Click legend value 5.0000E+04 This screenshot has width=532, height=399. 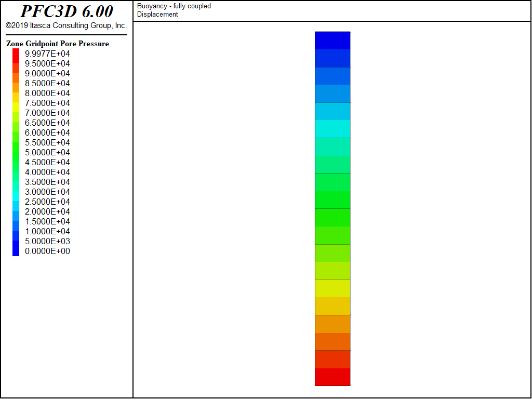coord(47,152)
